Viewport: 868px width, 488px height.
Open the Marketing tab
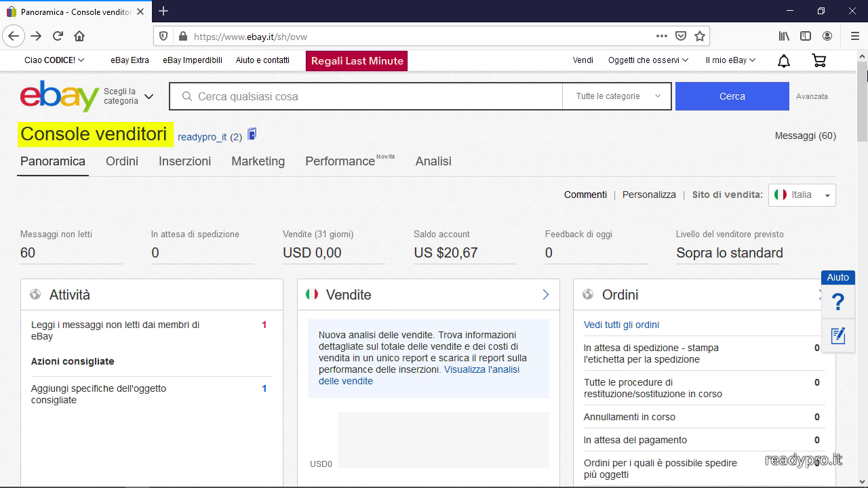(x=258, y=161)
